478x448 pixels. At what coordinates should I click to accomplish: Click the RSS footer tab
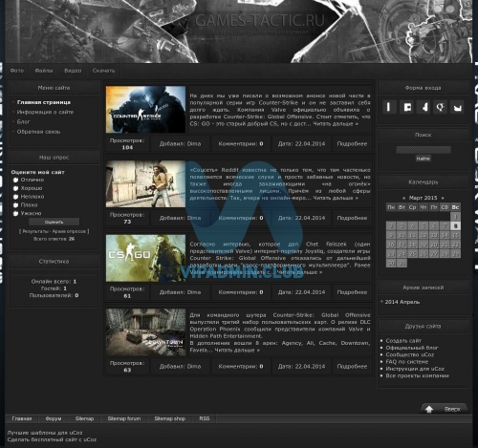(x=205, y=418)
